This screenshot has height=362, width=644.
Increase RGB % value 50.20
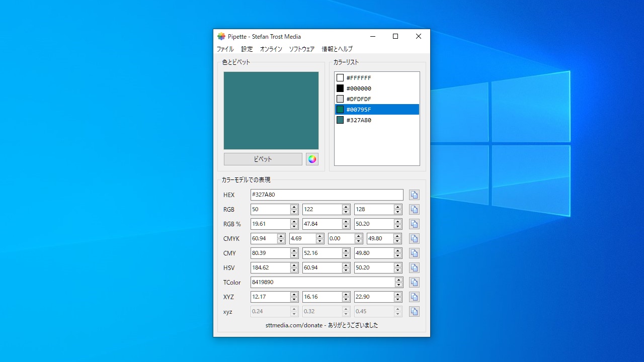(x=398, y=222)
